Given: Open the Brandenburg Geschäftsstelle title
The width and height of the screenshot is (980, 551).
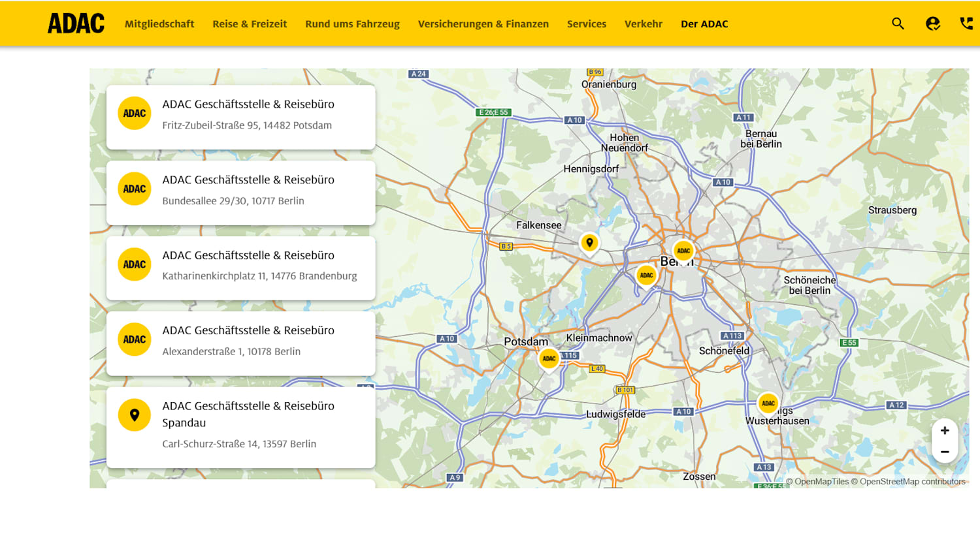Looking at the screenshot, I should tap(248, 256).
